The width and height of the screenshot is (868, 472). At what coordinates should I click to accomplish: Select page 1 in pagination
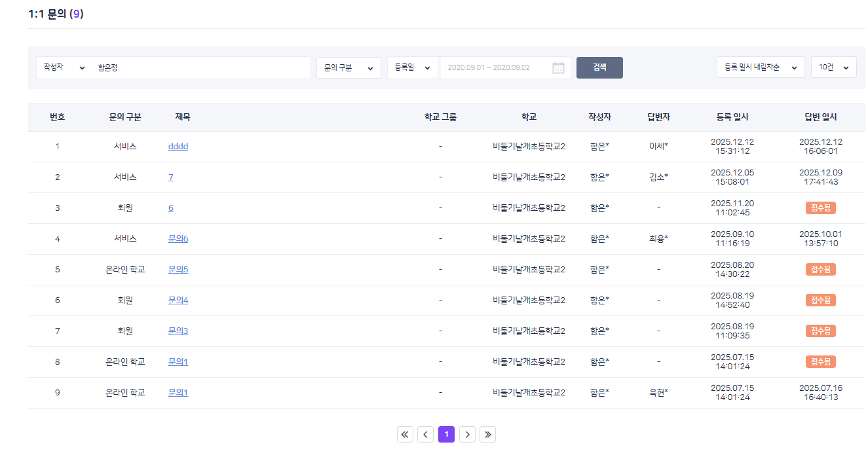[446, 435]
